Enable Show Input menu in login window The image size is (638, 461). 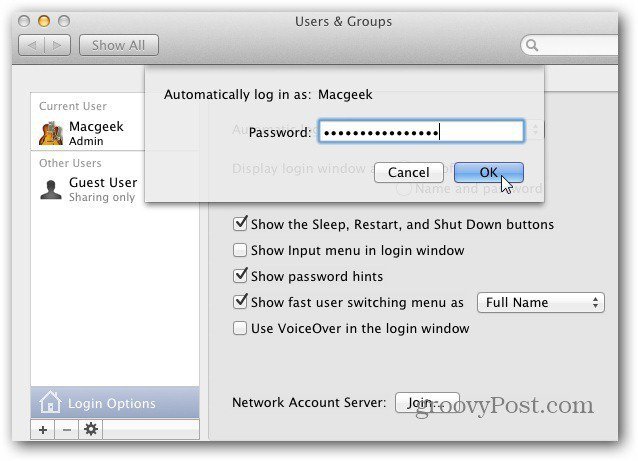240,250
